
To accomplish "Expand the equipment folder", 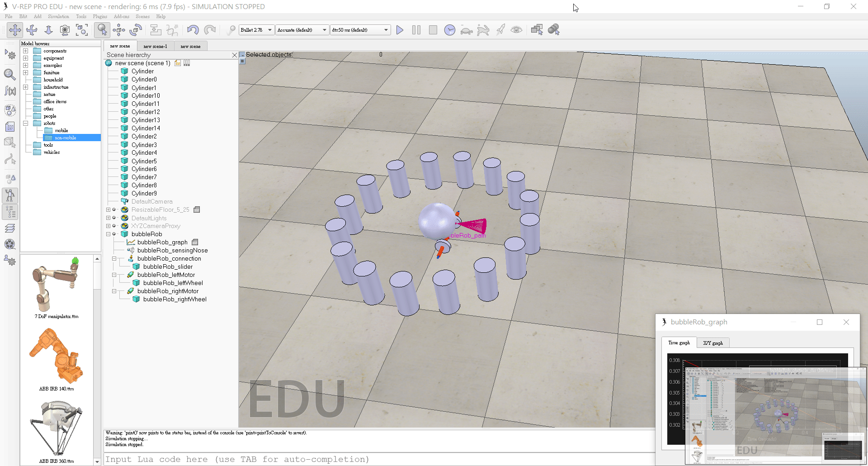I will pyautogui.click(x=26, y=58).
